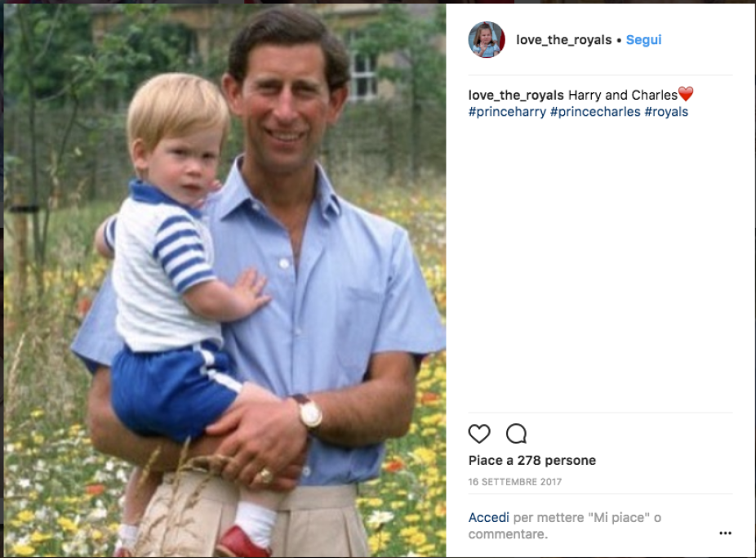The image size is (756, 558).
Task: Browse the #royals hashtag
Action: tap(666, 112)
